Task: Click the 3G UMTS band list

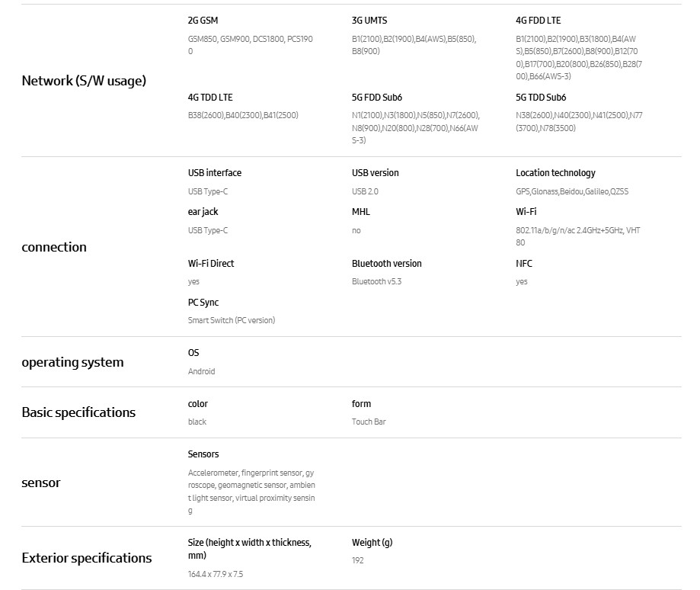Action: tap(414, 45)
